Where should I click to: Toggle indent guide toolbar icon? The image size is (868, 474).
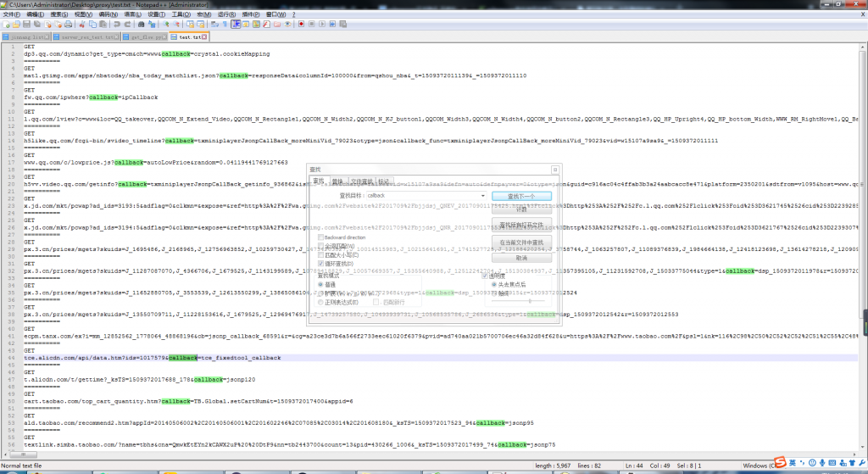pos(236,25)
